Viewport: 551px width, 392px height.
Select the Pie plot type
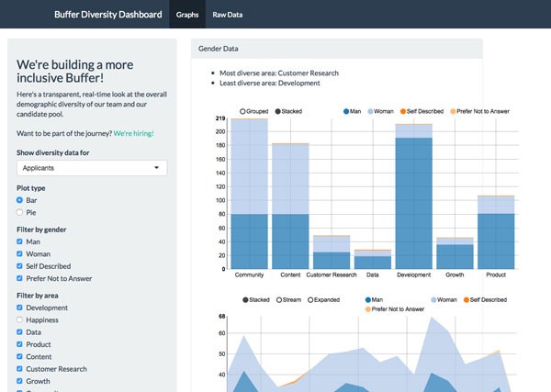coord(19,212)
